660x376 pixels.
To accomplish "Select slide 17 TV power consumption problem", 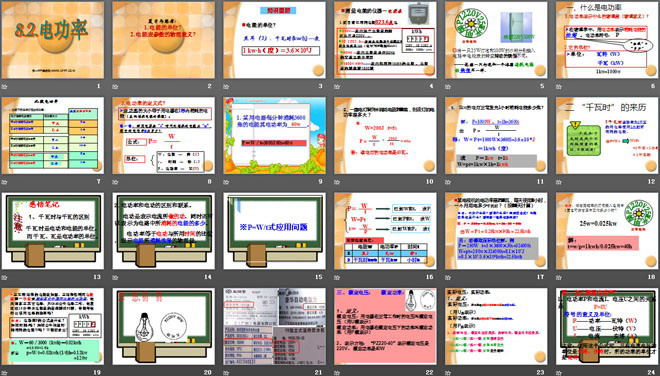I will tap(496, 231).
